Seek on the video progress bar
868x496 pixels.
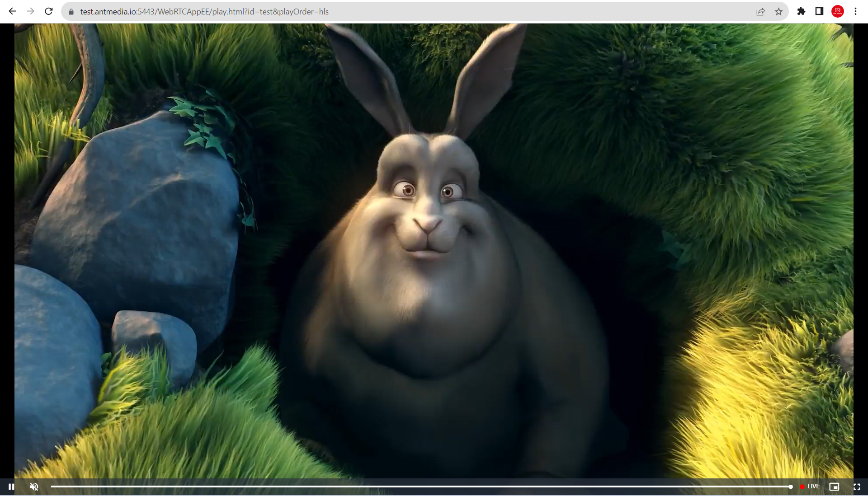click(421, 487)
